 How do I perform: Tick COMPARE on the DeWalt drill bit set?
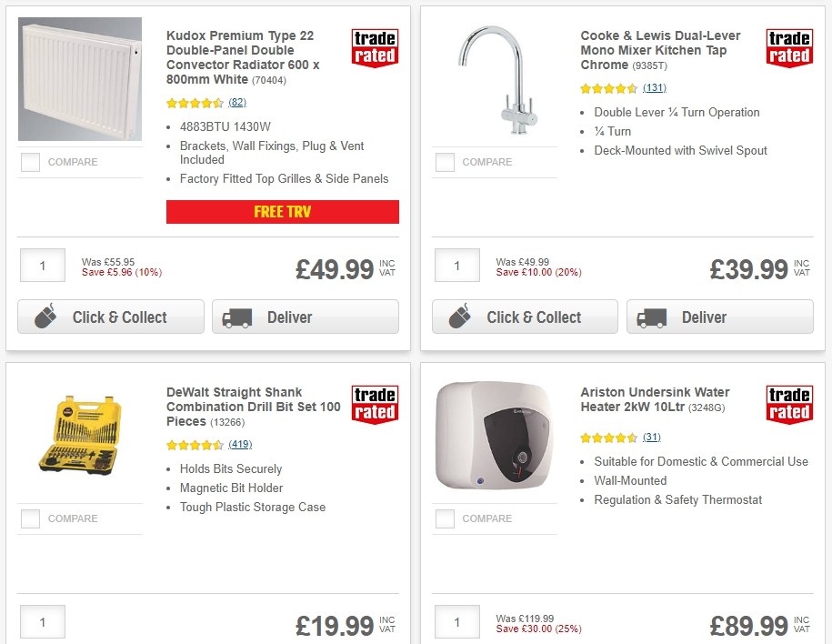pos(30,518)
